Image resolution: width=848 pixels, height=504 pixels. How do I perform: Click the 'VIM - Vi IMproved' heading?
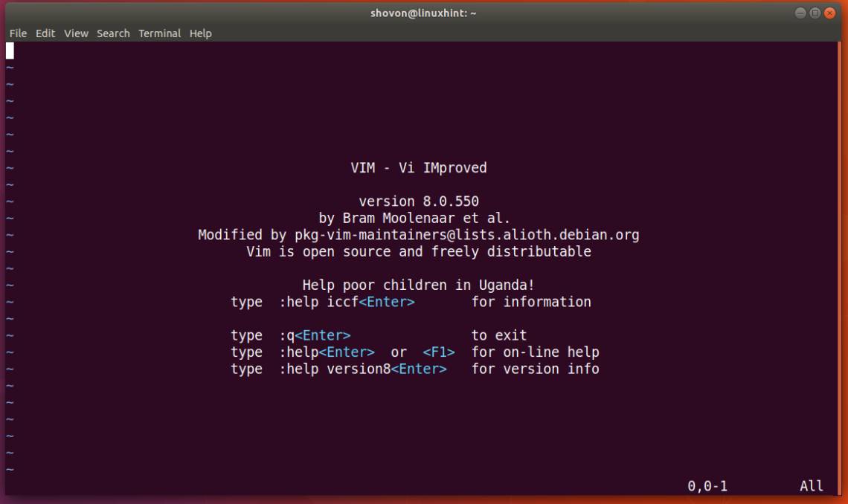click(x=419, y=168)
